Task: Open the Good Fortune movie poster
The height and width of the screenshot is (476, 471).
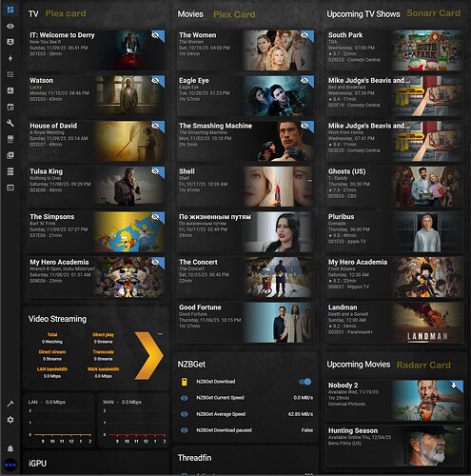Action: [x=278, y=323]
